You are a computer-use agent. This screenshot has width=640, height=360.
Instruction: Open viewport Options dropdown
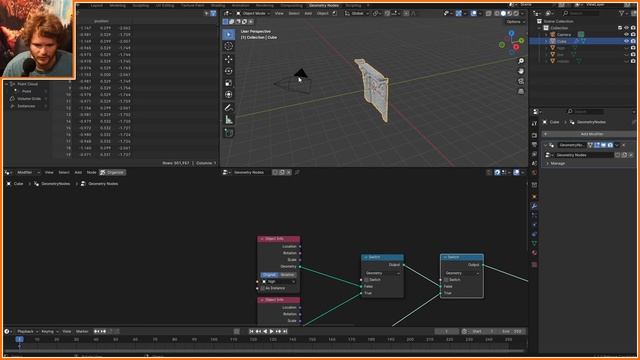pyautogui.click(x=515, y=22)
